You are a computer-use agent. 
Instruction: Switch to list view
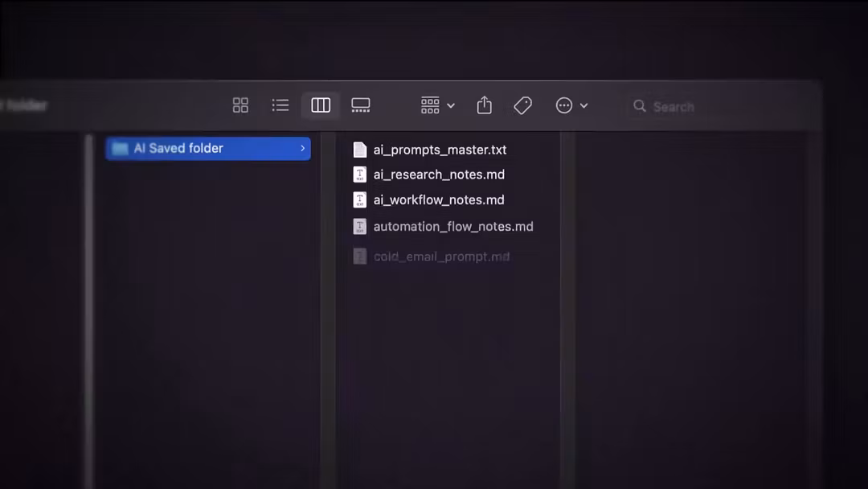click(280, 105)
